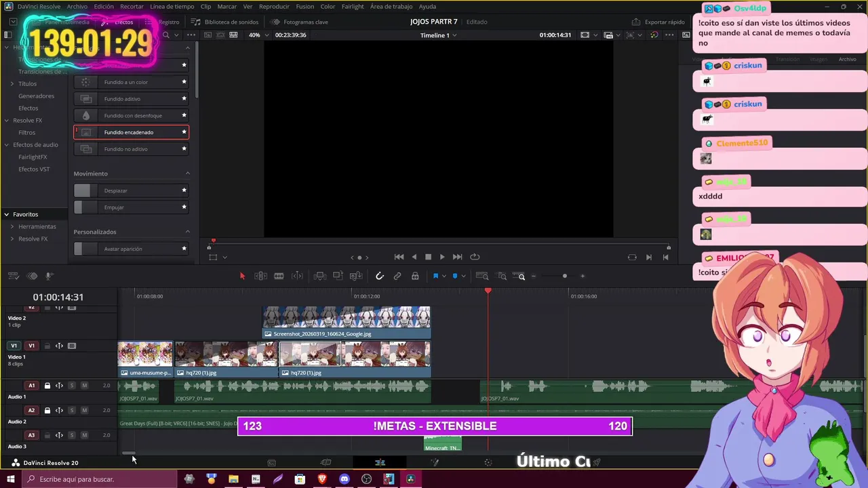Select Generadores in effects list
This screenshot has height=488, width=868.
(36, 96)
